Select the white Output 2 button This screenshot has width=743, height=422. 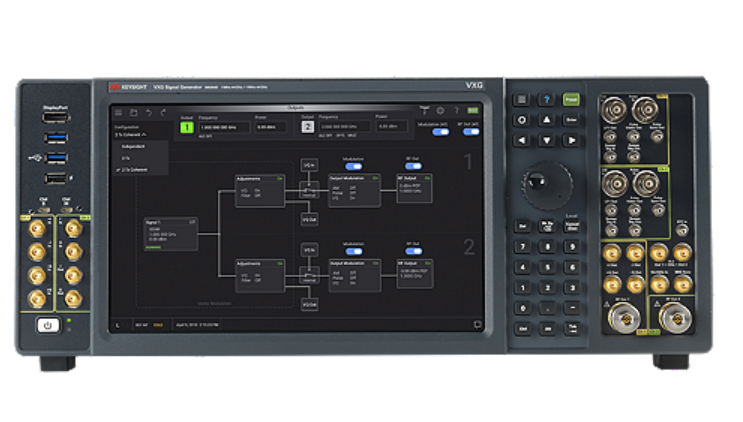click(x=308, y=127)
